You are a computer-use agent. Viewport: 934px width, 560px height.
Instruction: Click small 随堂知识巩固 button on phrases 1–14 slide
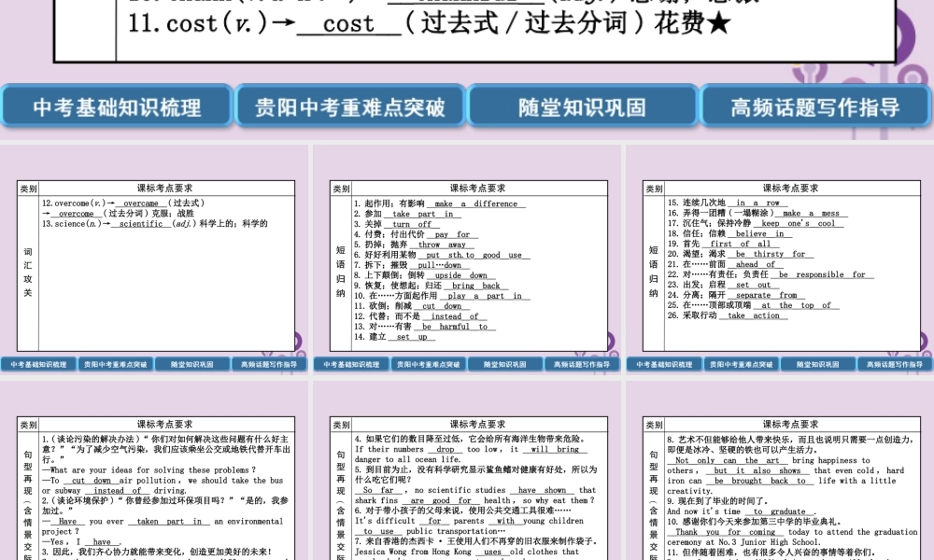(x=505, y=364)
